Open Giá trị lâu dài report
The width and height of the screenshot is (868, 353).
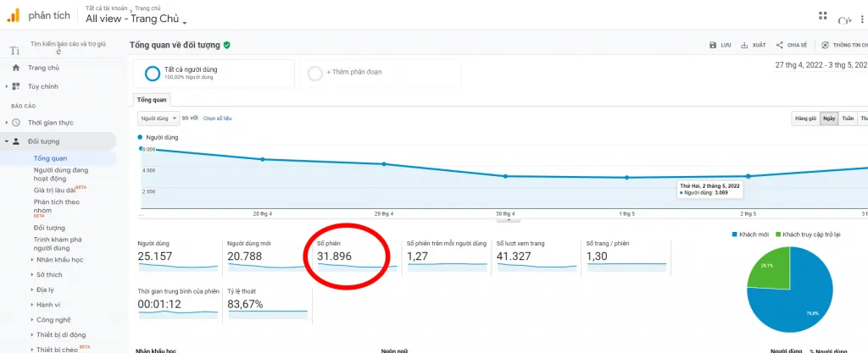tap(54, 190)
